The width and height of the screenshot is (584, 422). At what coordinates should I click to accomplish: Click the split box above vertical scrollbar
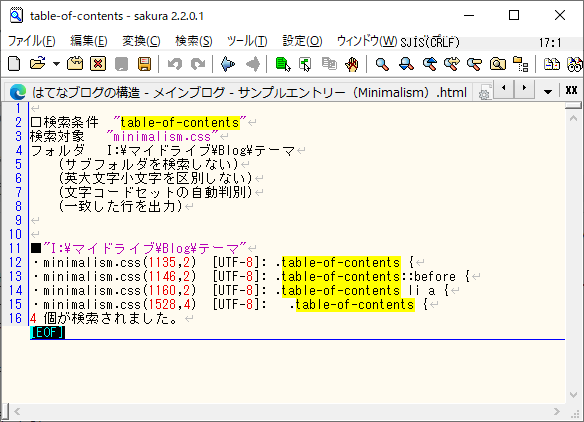pos(573,106)
